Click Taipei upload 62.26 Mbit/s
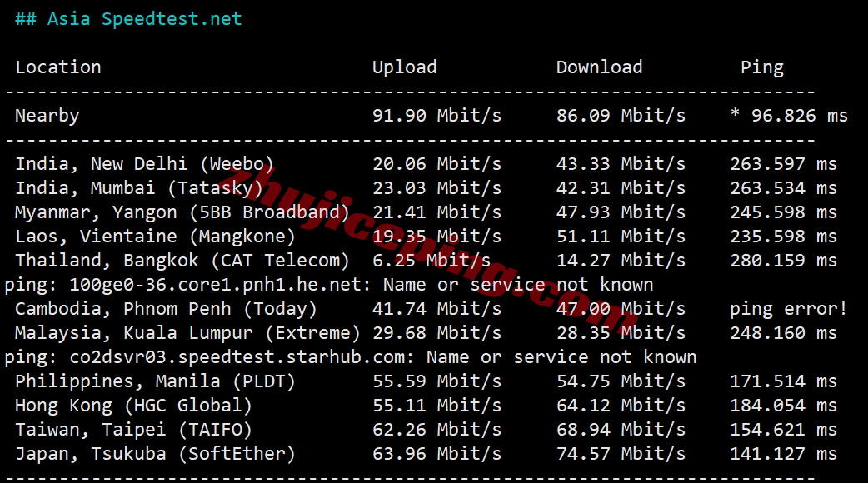Image resolution: width=868 pixels, height=483 pixels. pos(436,430)
